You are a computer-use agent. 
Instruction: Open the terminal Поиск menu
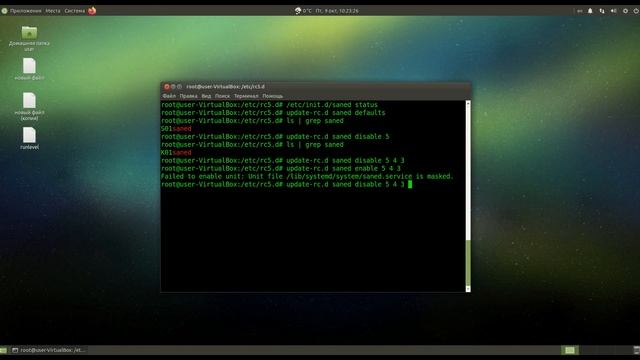point(222,96)
